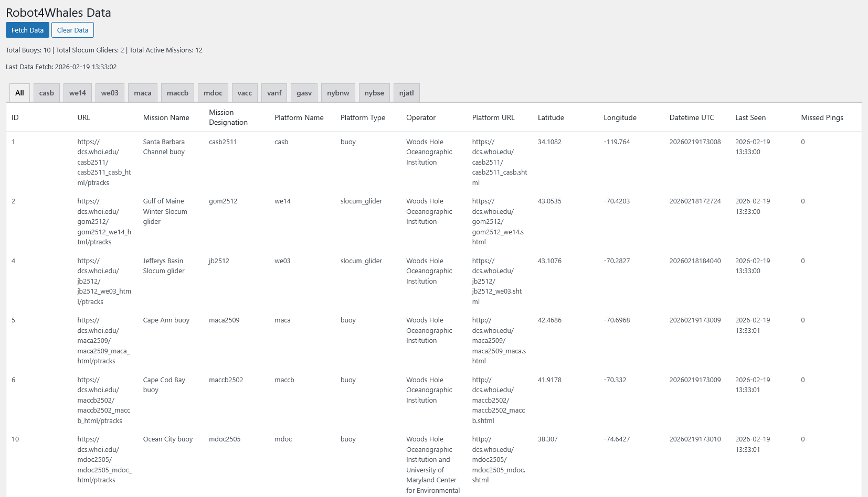Screen dimensions: 868x497
Task: Select the njatl tab
Action: pyautogui.click(x=406, y=92)
